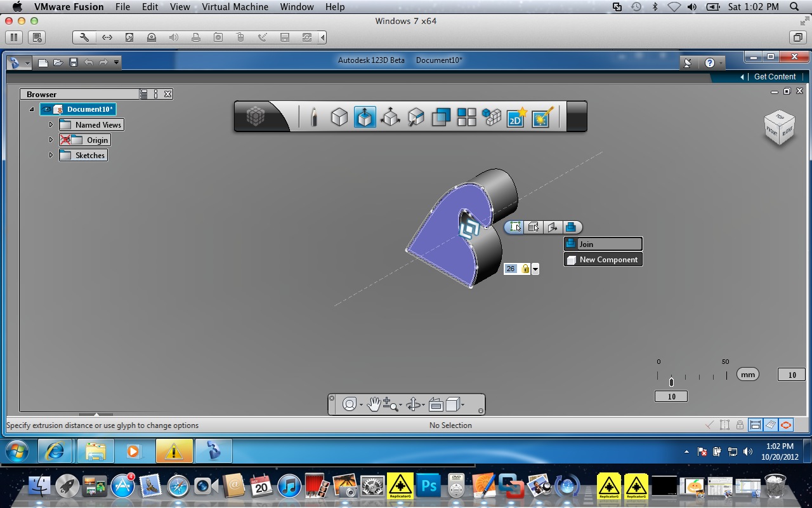The image size is (812, 508).
Task: Click the Windows Start orb
Action: point(17,451)
